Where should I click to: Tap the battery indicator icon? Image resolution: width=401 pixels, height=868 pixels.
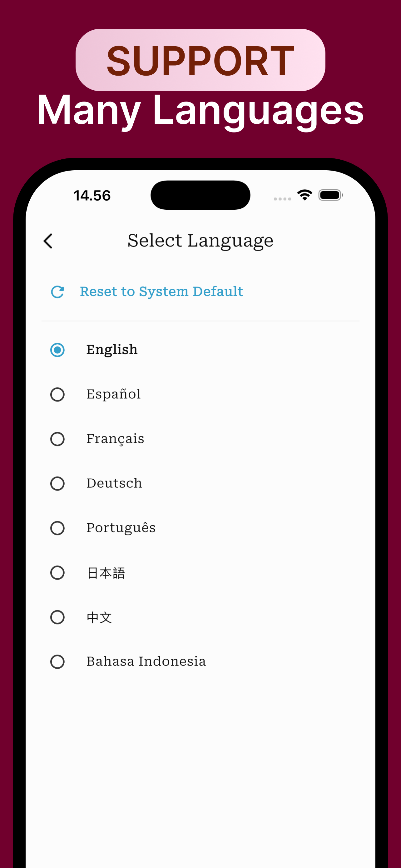[331, 195]
